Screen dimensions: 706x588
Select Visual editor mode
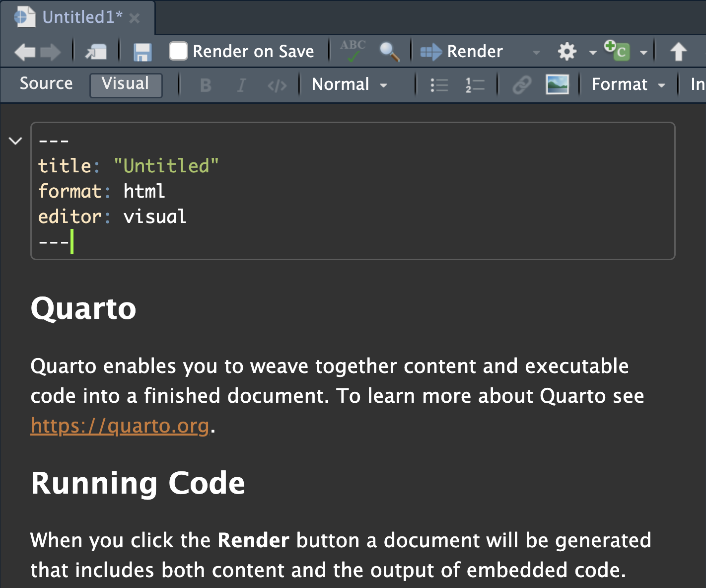point(126,84)
